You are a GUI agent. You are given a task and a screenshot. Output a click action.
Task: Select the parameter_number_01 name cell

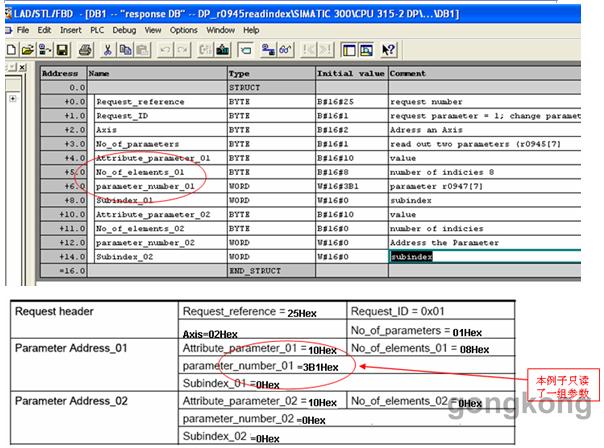[x=161, y=186]
